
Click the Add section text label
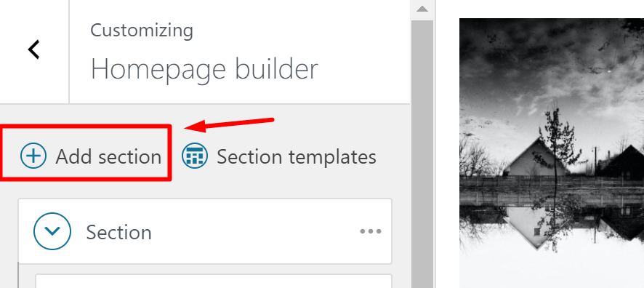coord(108,156)
